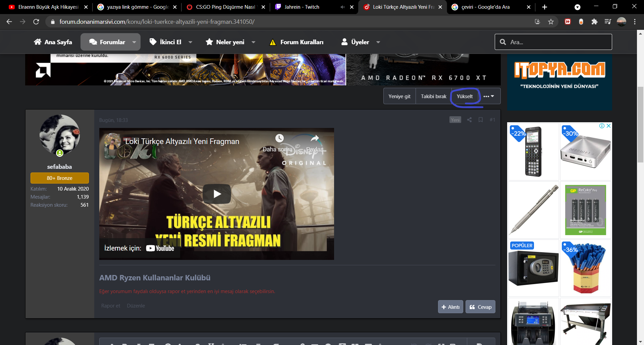Switch to Jahrein - Twitch tab
The height and width of the screenshot is (345, 644).
302,7
